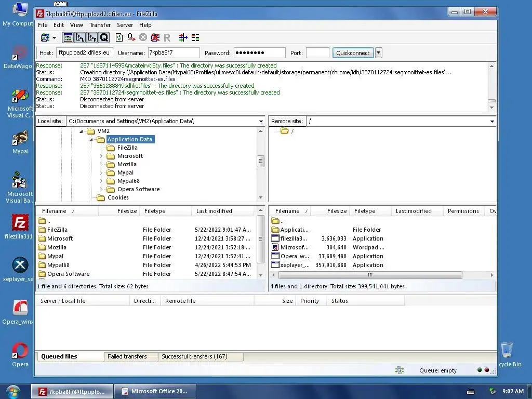Open the Local site path dropdown

coord(261,122)
